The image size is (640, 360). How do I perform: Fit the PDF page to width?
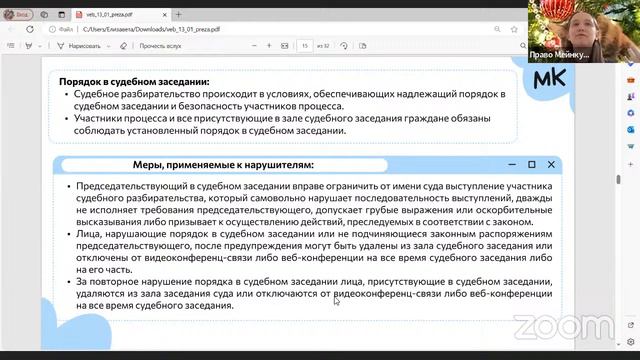pos(284,46)
